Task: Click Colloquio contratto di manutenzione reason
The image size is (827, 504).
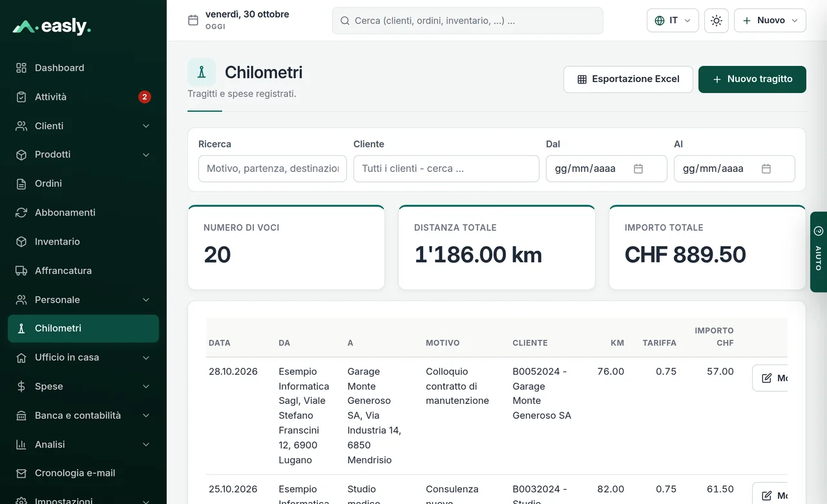Action: (457, 386)
